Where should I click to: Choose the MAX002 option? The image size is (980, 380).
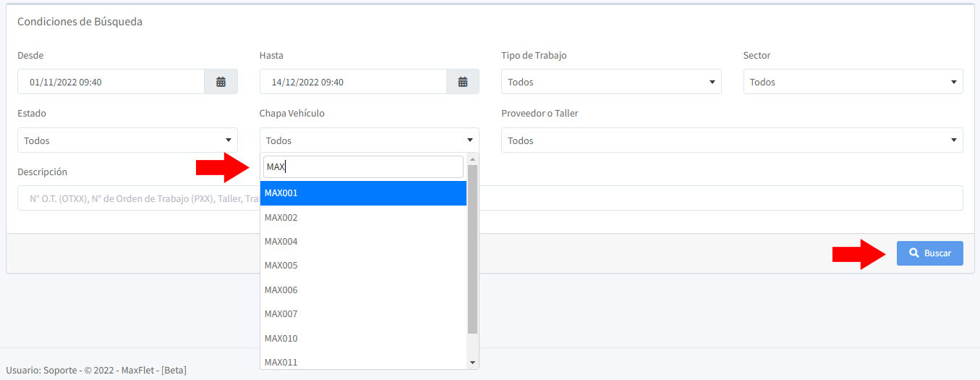[363, 217]
